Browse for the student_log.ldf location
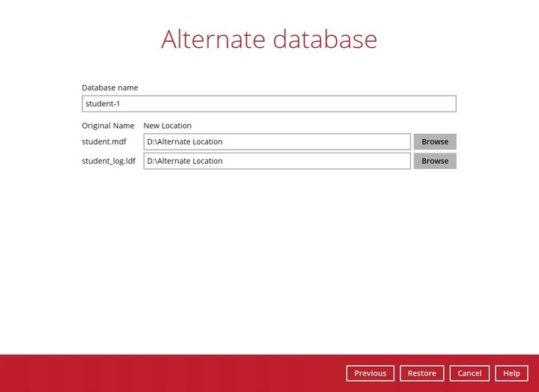Image resolution: width=539 pixels, height=392 pixels. 435,161
